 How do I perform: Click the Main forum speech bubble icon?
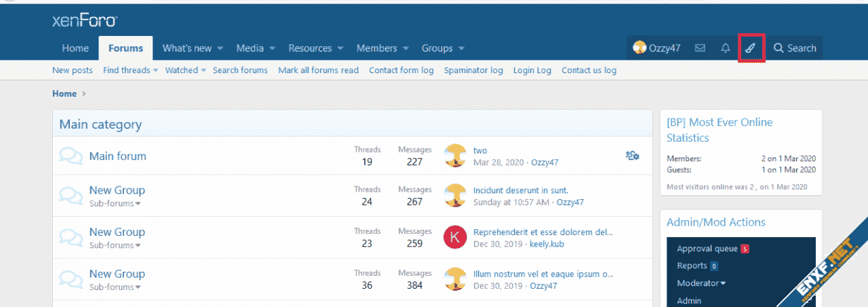(x=71, y=156)
